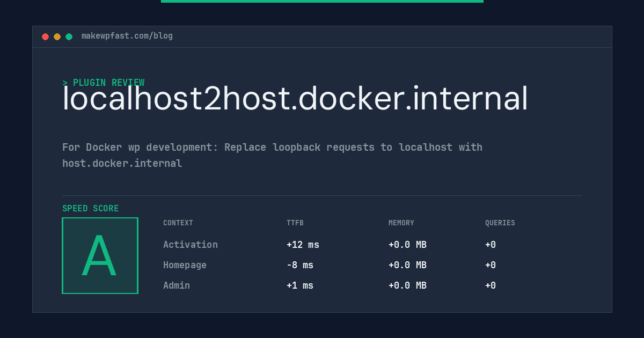Click Admin row queries +0 value
The image size is (644, 338).
tap(491, 285)
